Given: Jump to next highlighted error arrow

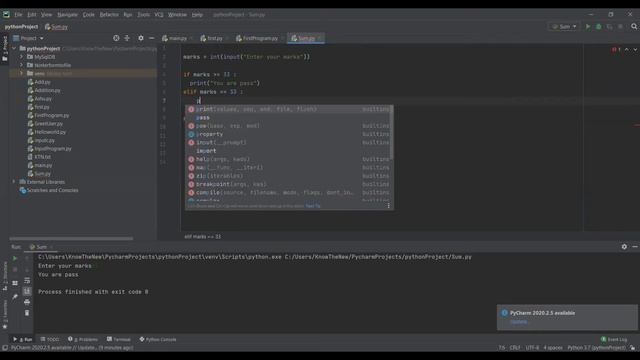Looking at the screenshot, I should (x=635, y=49).
